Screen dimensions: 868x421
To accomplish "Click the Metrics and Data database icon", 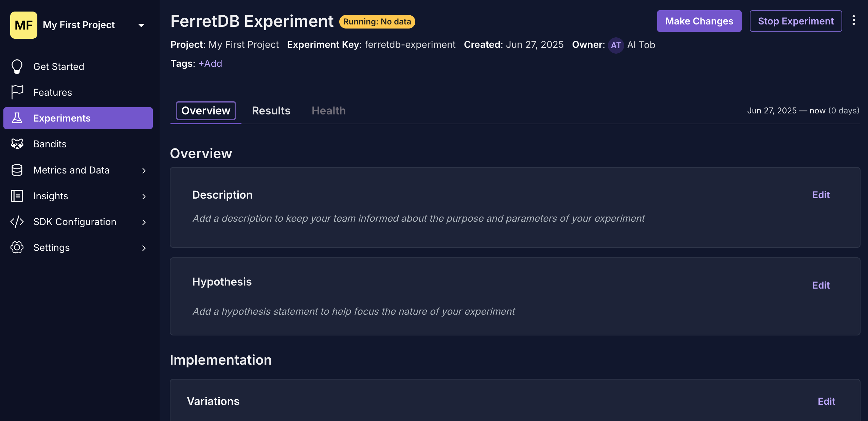I will [x=17, y=170].
